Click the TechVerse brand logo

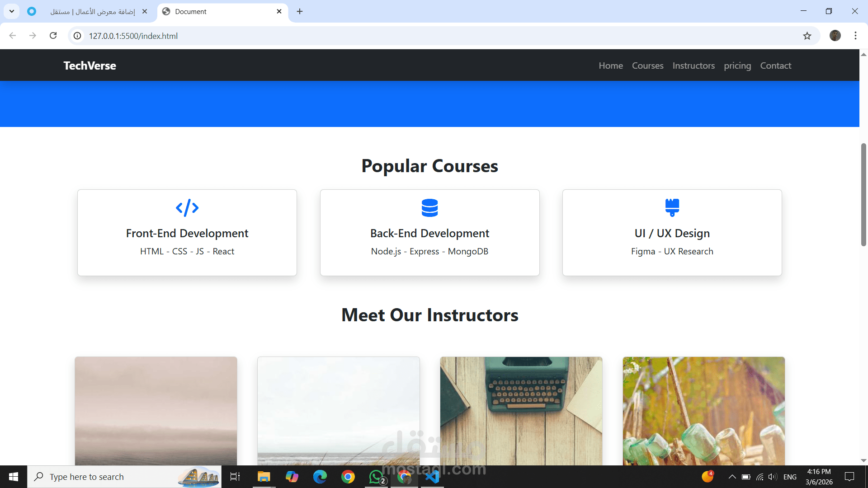[x=90, y=66]
